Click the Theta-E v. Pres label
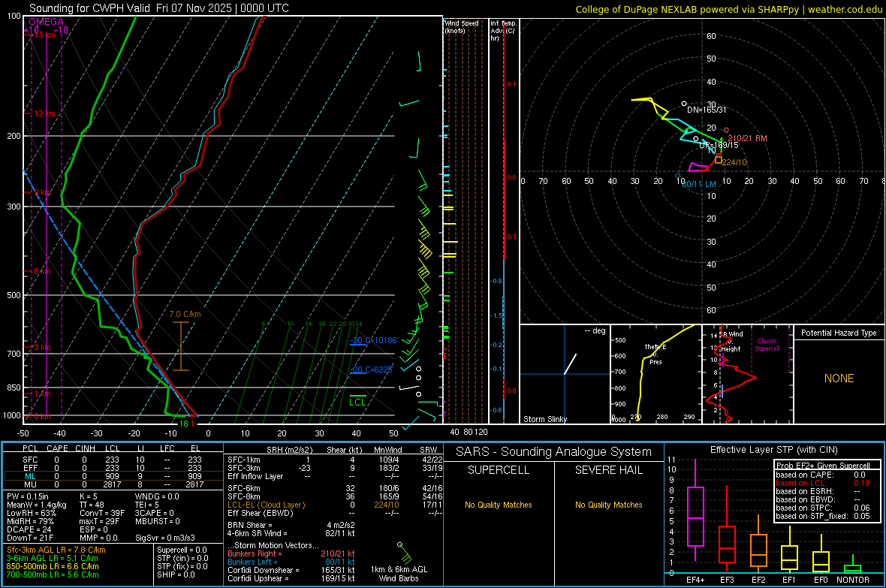 tap(655, 354)
